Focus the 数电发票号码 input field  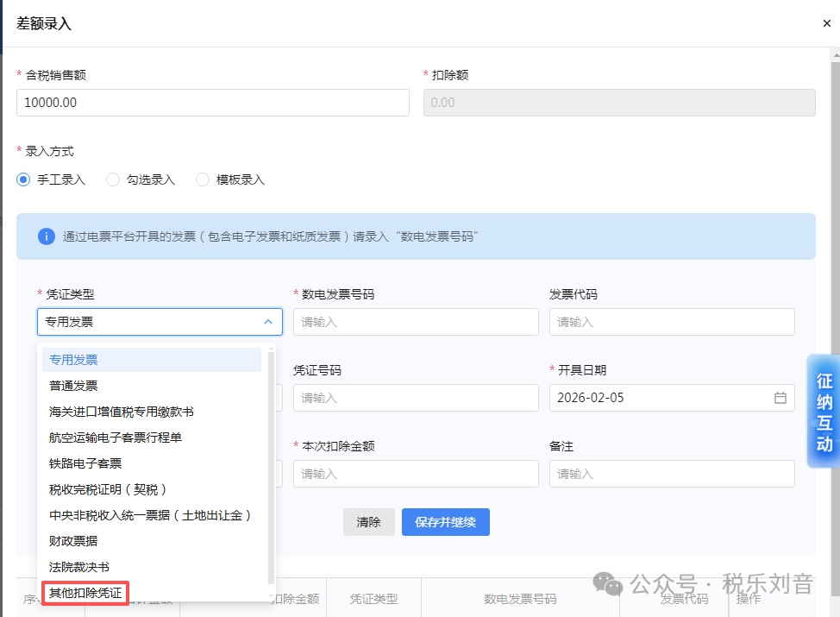416,322
